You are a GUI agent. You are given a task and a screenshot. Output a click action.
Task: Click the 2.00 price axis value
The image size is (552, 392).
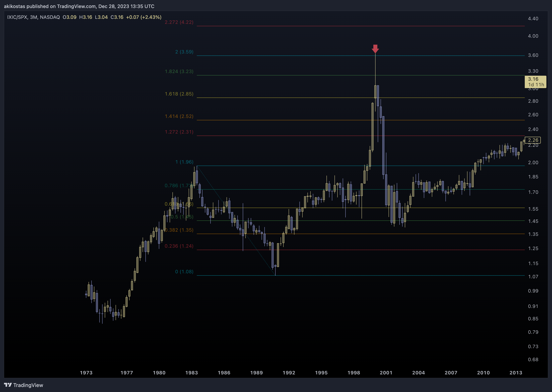(533, 162)
